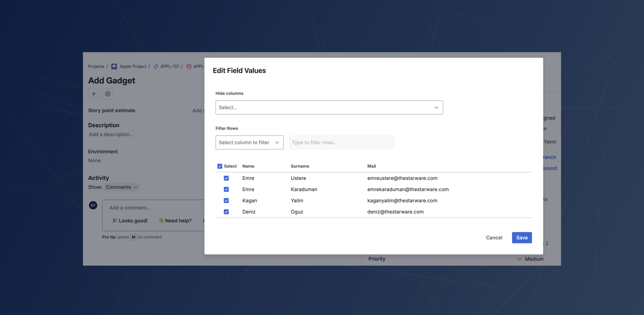This screenshot has width=644, height=315.
Task: Click the KY user avatar next to comment box
Action: tap(93, 205)
